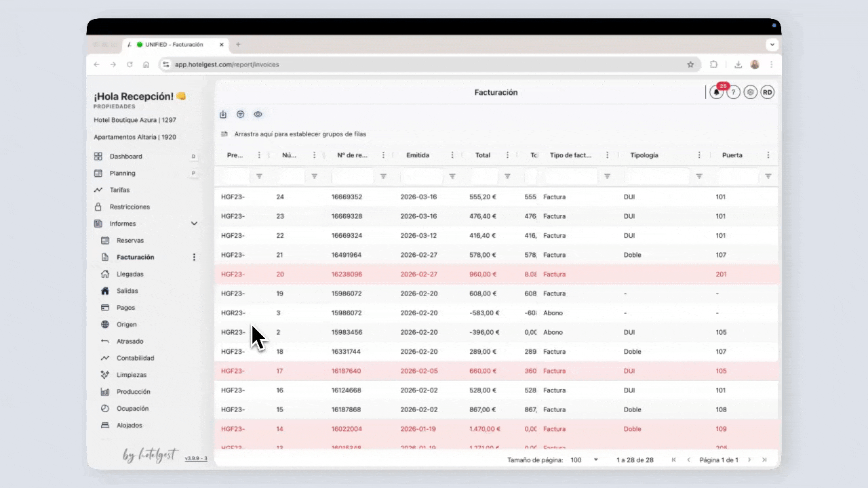Toggle column visibility eye icon

(x=258, y=115)
